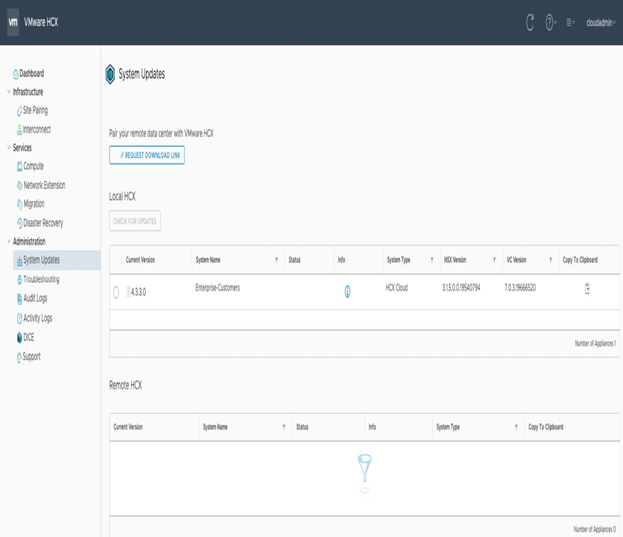Viewport: 623px width, 537px height.
Task: Collapse the Infrastructure section
Action: [x=9, y=92]
